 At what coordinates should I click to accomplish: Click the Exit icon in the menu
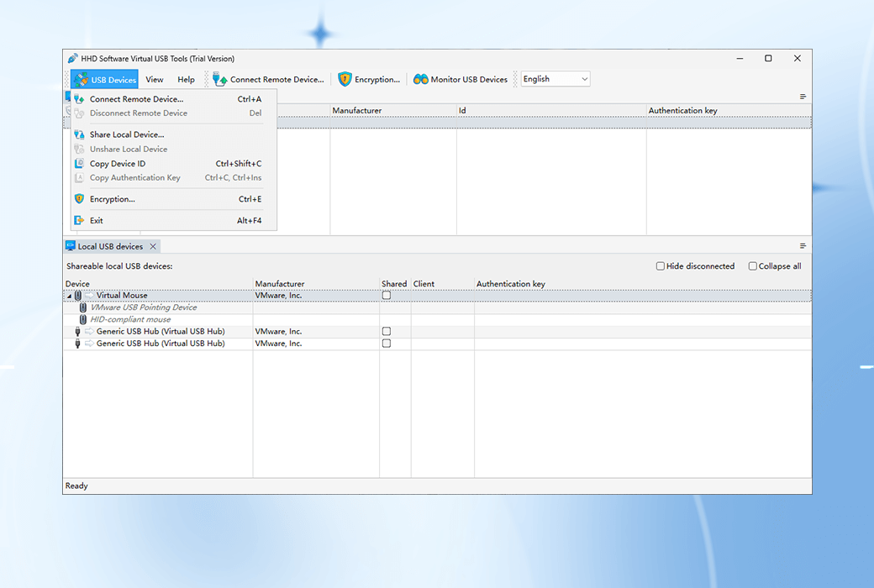[x=78, y=220]
